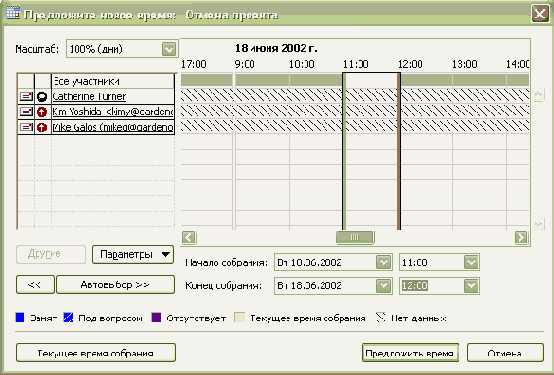The height and width of the screenshot is (375, 554).
Task: Click 18 июня 2002 г. date header
Action: [x=276, y=48]
